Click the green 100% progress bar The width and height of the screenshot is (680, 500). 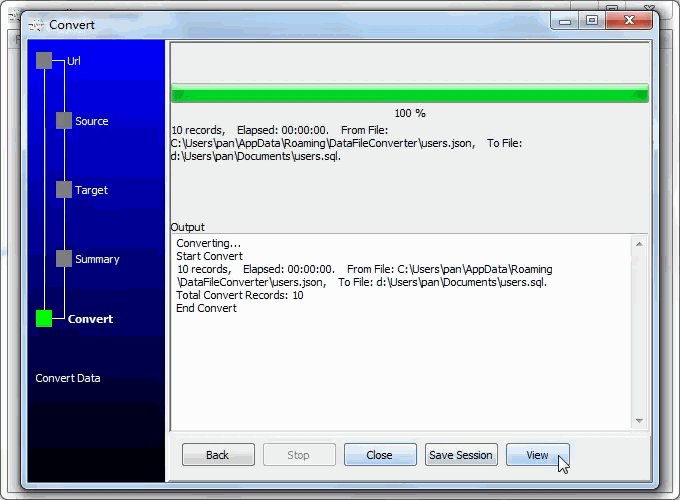point(409,95)
